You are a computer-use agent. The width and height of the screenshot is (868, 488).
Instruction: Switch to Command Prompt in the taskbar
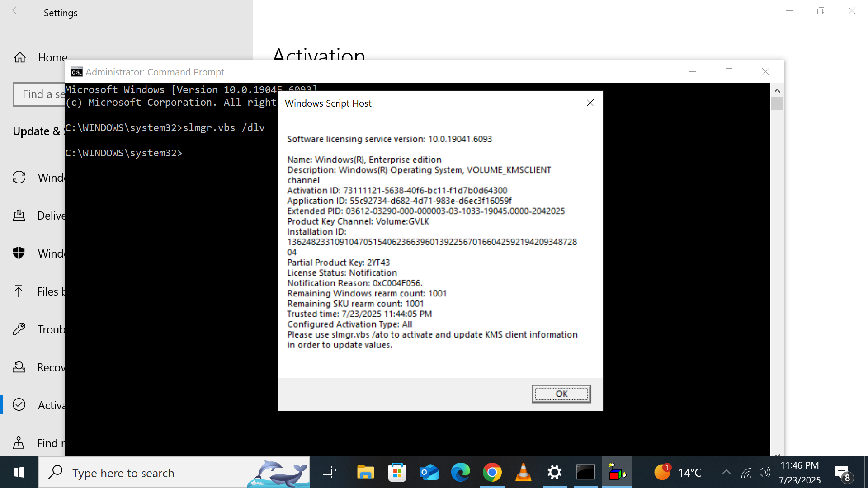[585, 473]
